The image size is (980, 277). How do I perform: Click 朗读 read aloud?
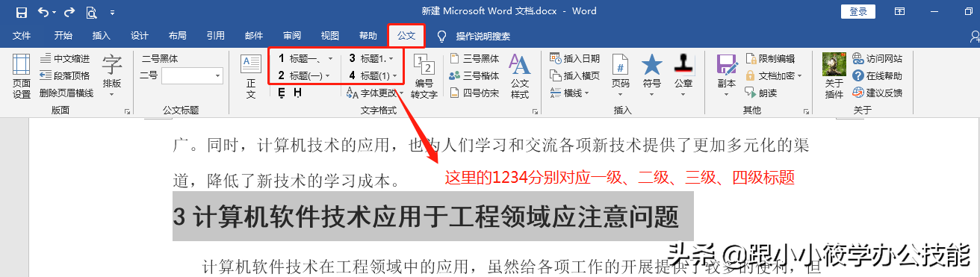(761, 93)
